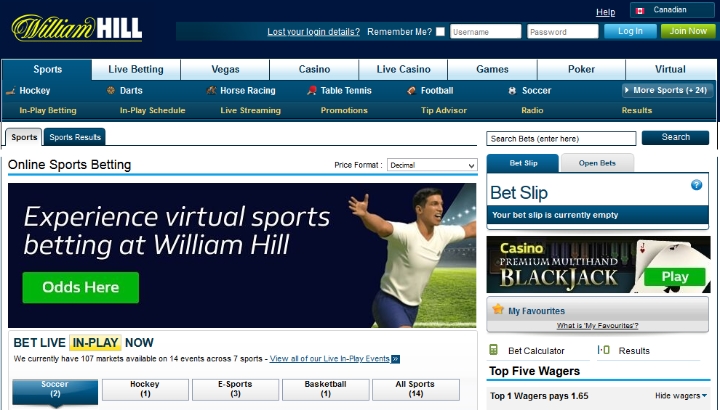Click the Horse Racing icon
720x410 pixels.
[x=211, y=90]
